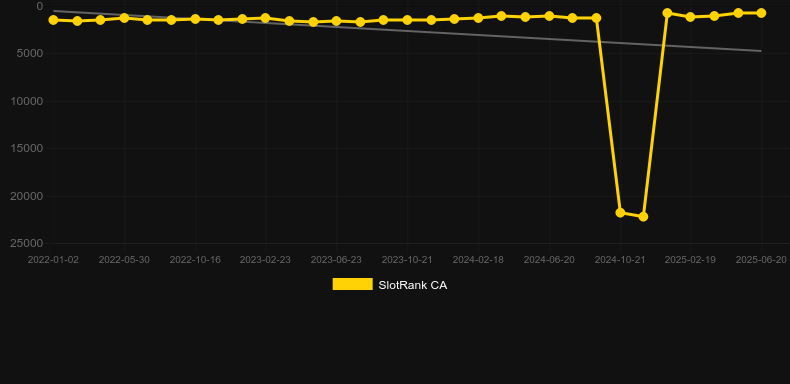Select the data point above 2022-10-16
The height and width of the screenshot is (384, 790).
195,19
